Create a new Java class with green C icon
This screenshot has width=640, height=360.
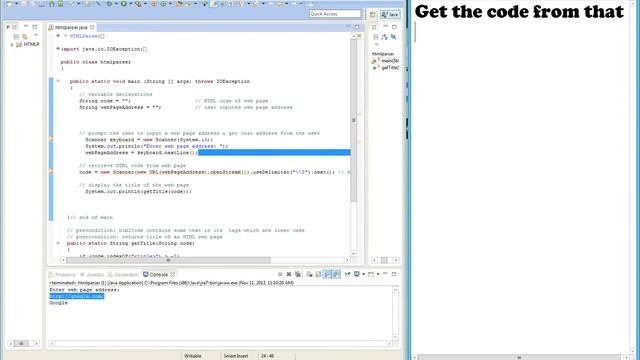163,4
